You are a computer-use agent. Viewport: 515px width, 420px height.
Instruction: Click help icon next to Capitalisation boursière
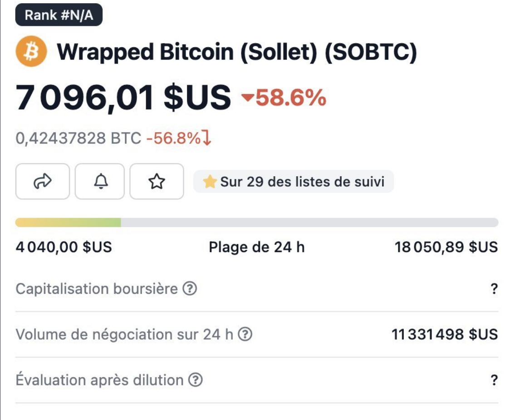(190, 289)
